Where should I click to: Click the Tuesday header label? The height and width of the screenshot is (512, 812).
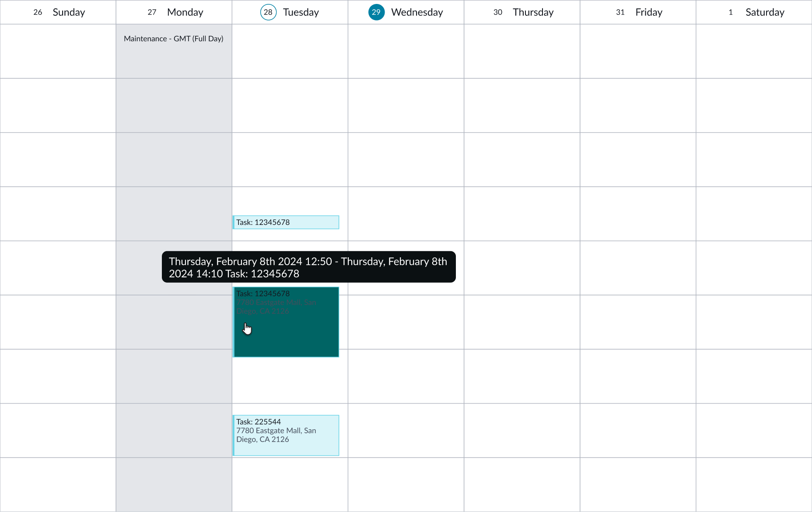[301, 12]
